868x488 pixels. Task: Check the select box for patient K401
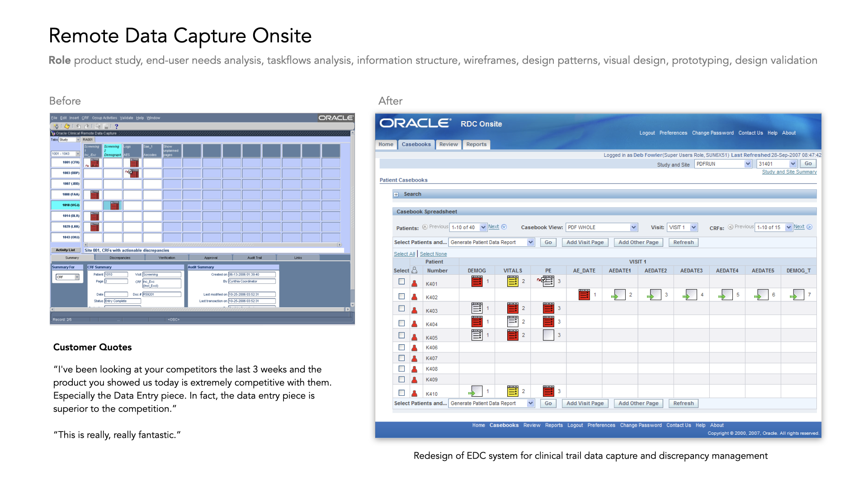click(x=401, y=282)
